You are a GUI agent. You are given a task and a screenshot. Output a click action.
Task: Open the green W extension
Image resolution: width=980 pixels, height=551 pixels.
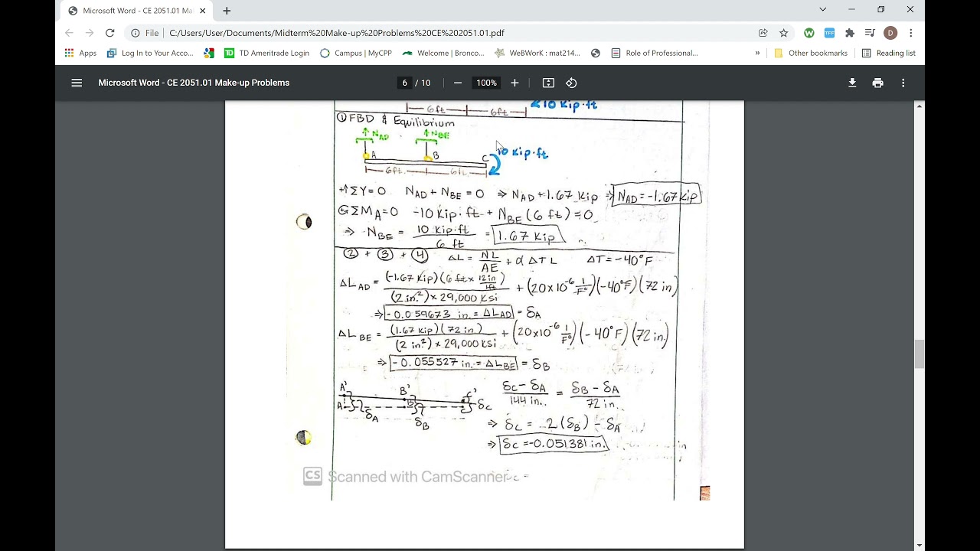point(809,33)
